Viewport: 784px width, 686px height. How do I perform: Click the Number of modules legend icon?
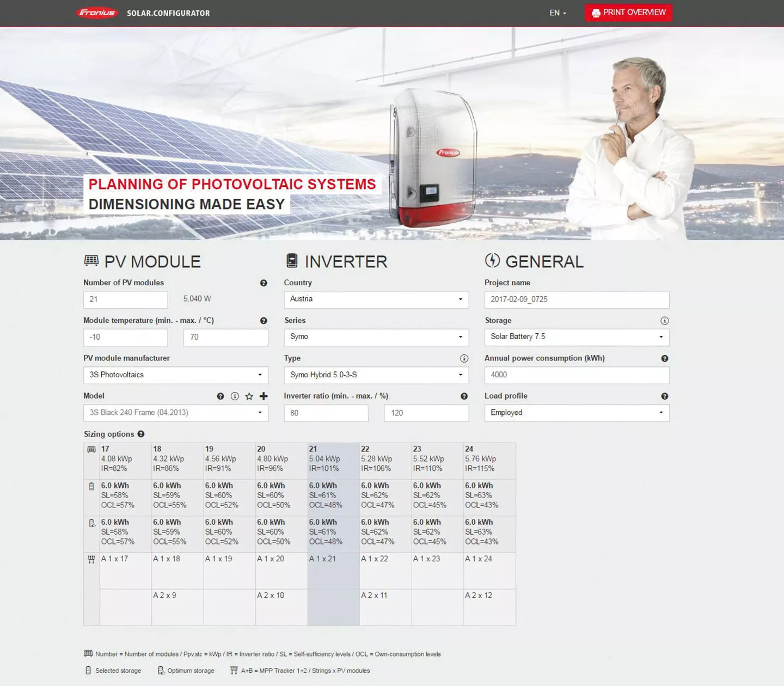(88, 653)
